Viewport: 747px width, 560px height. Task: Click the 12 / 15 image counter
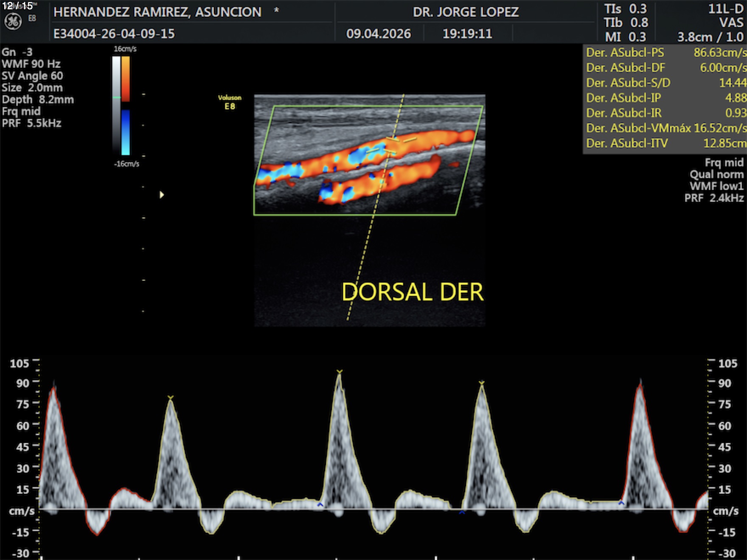17,6
